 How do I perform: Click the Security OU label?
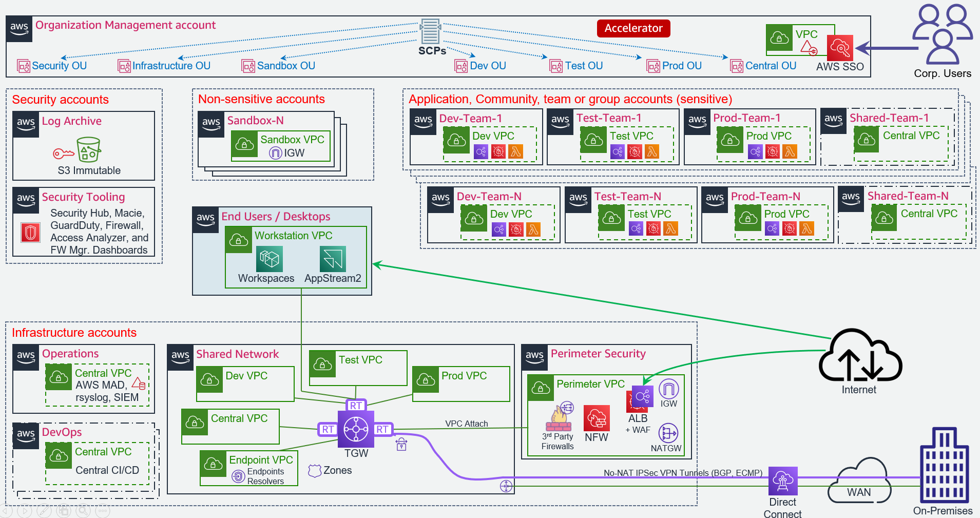pyautogui.click(x=59, y=66)
